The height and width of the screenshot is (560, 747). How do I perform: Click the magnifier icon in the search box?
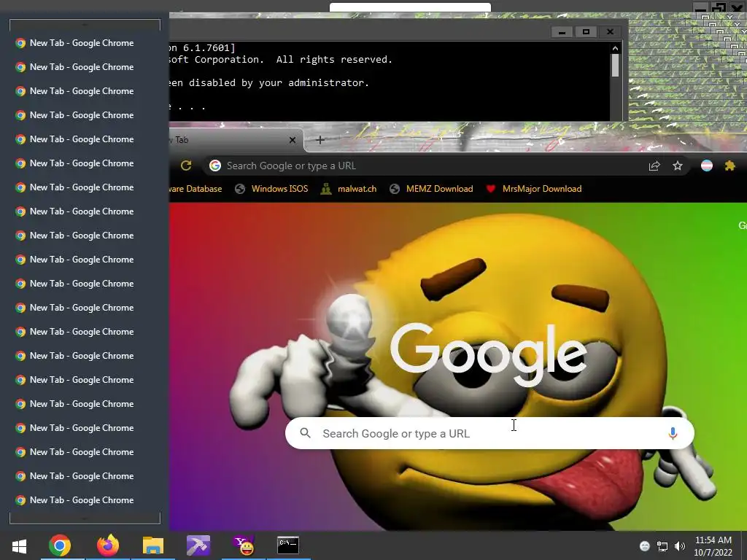[x=306, y=433]
